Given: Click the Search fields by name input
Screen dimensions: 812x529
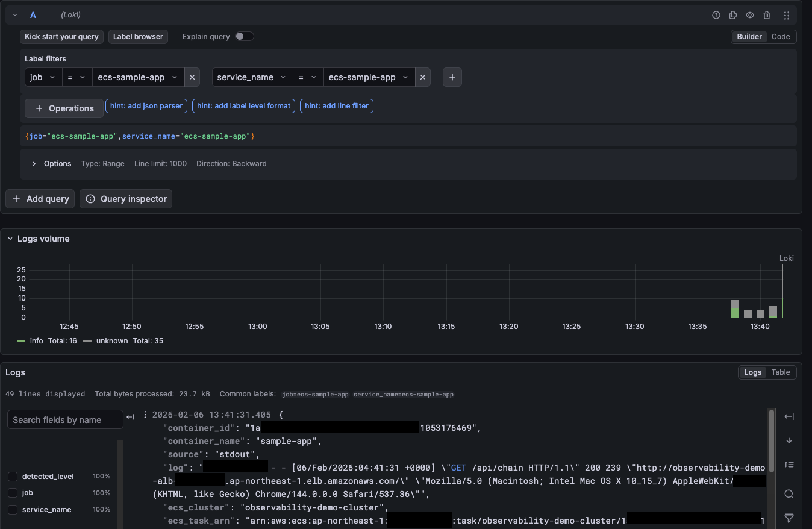Looking at the screenshot, I should 64,419.
